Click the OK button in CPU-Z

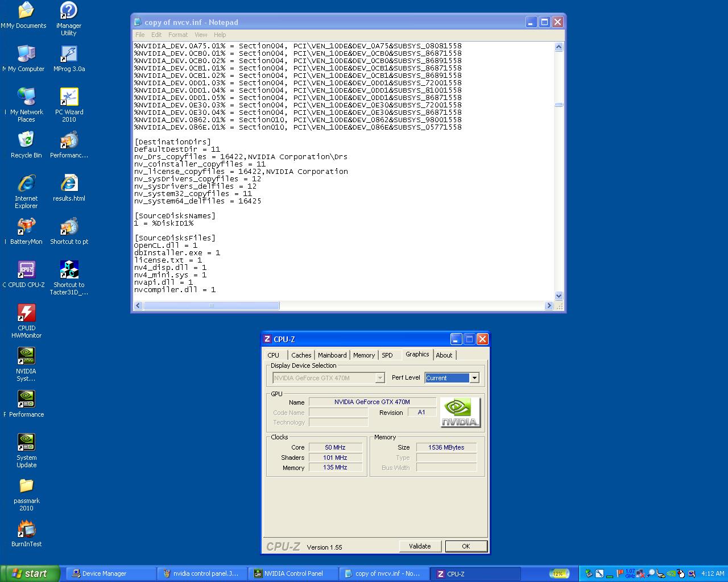466,546
